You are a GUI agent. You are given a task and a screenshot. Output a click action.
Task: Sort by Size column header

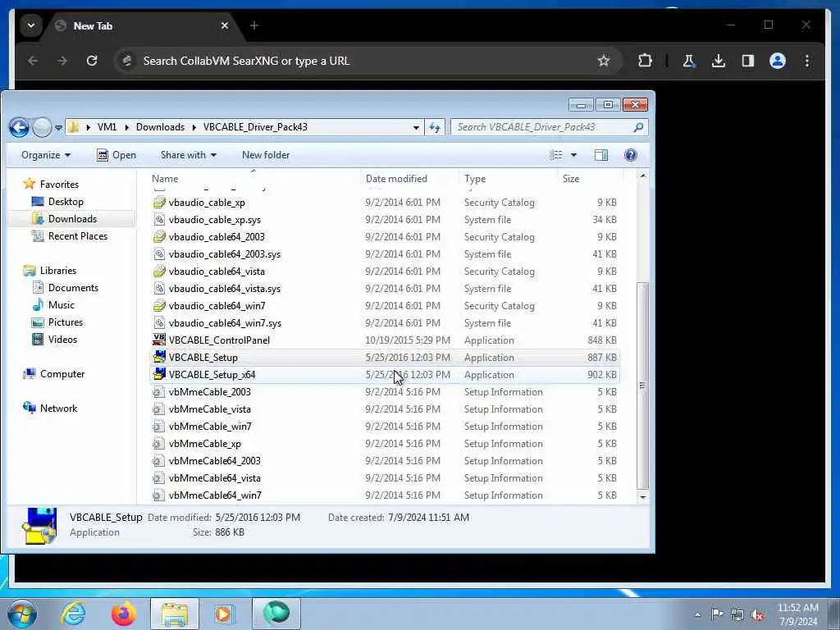pyautogui.click(x=589, y=178)
